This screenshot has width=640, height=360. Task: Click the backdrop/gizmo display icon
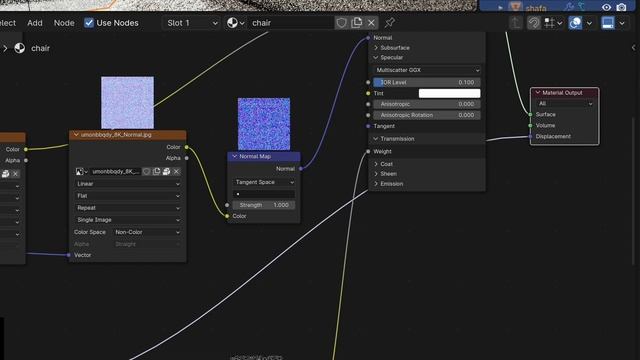point(608,23)
